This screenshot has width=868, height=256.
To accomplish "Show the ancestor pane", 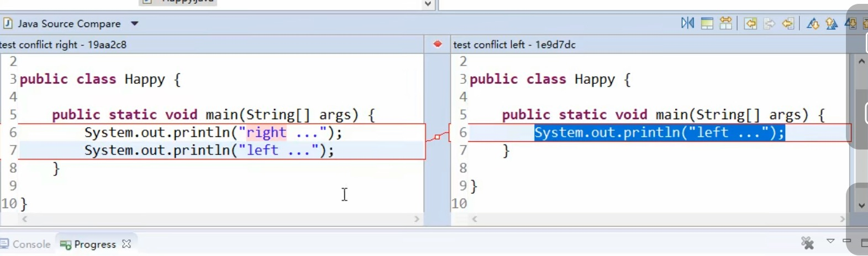I will click(707, 23).
